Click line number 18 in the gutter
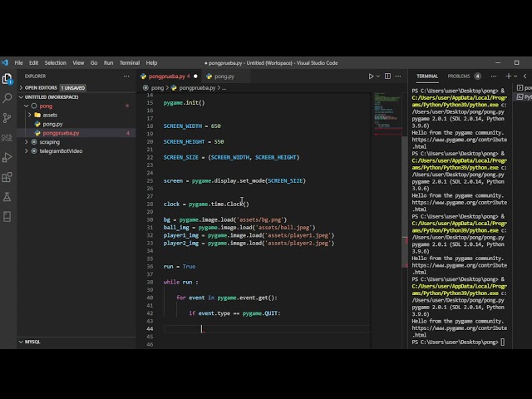The image size is (532, 399). [x=150, y=126]
